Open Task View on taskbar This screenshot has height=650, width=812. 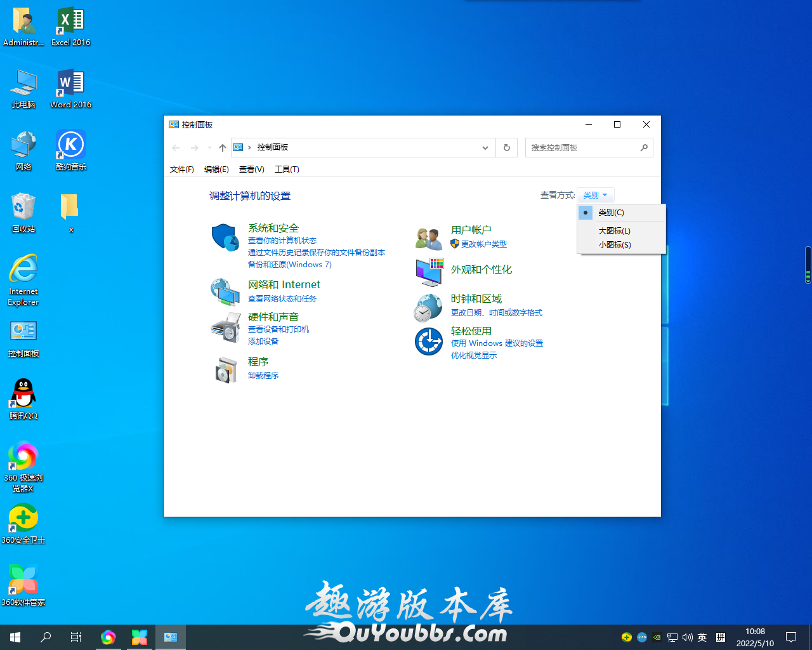click(x=76, y=637)
